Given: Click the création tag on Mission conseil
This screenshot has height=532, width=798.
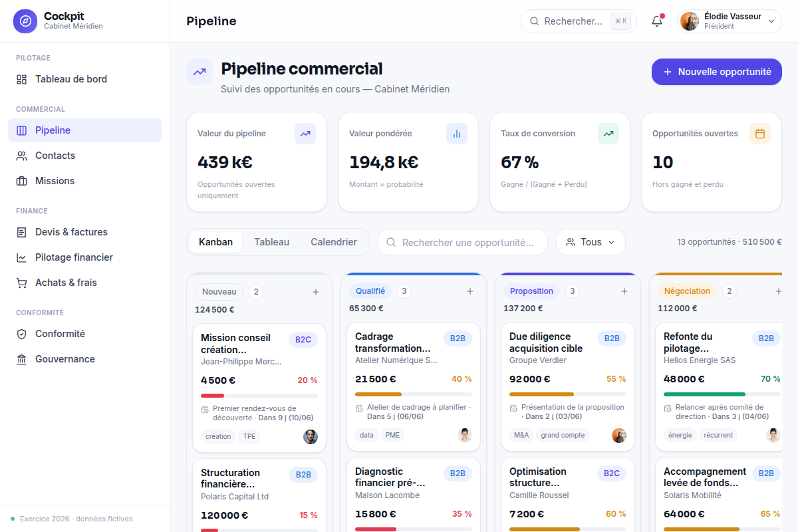Looking at the screenshot, I should tap(218, 437).
